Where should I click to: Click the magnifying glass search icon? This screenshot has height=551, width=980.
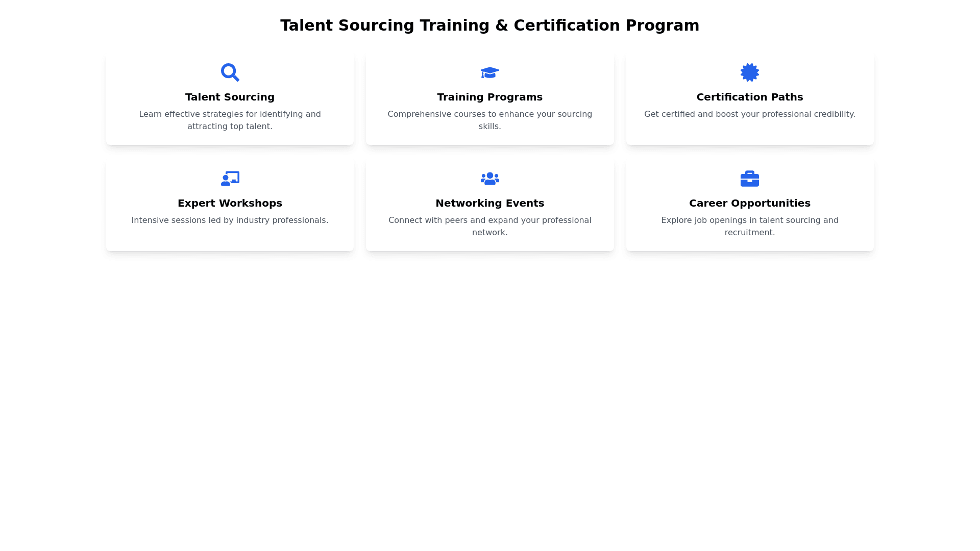click(230, 72)
